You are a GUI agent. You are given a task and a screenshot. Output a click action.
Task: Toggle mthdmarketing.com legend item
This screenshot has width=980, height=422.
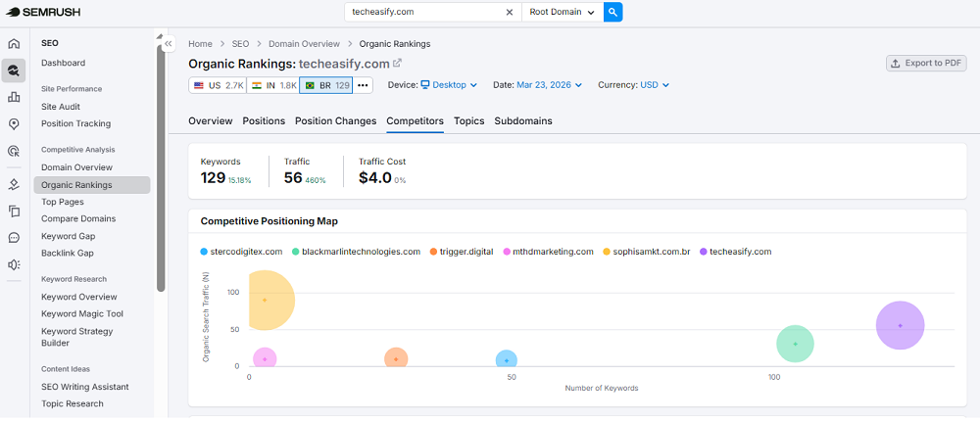click(x=548, y=252)
